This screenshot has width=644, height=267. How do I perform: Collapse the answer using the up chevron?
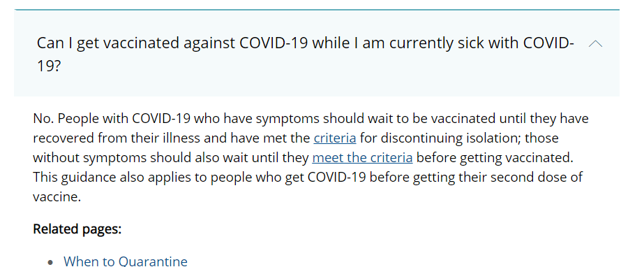coord(595,43)
